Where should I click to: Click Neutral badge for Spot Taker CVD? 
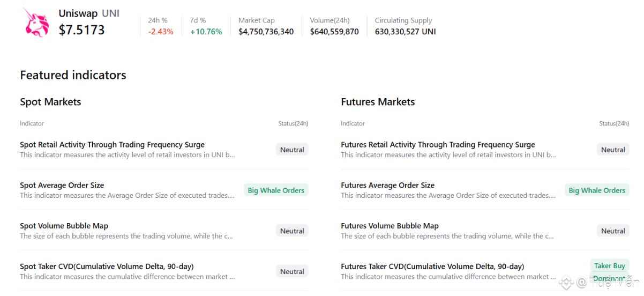292,272
